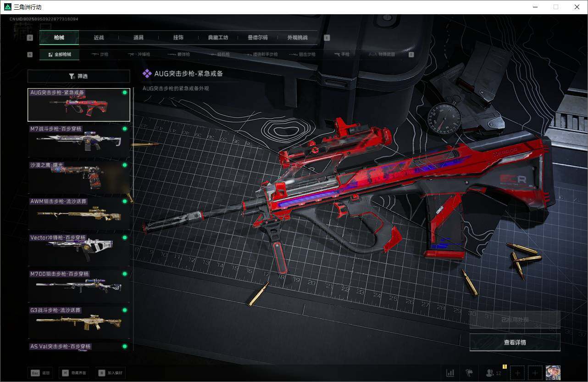Click the description AUG突击步枪的紧急戒备外观
Viewport: 588px width, 382px height.
(176, 89)
